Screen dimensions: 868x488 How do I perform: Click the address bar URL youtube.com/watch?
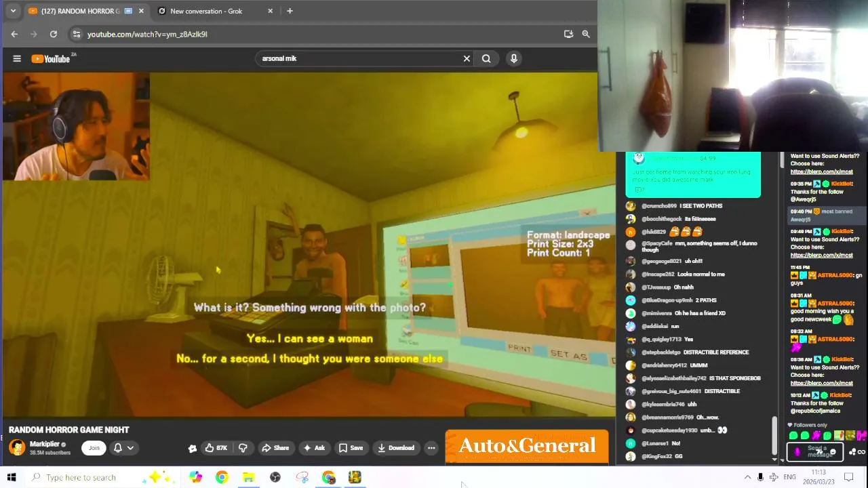(147, 34)
